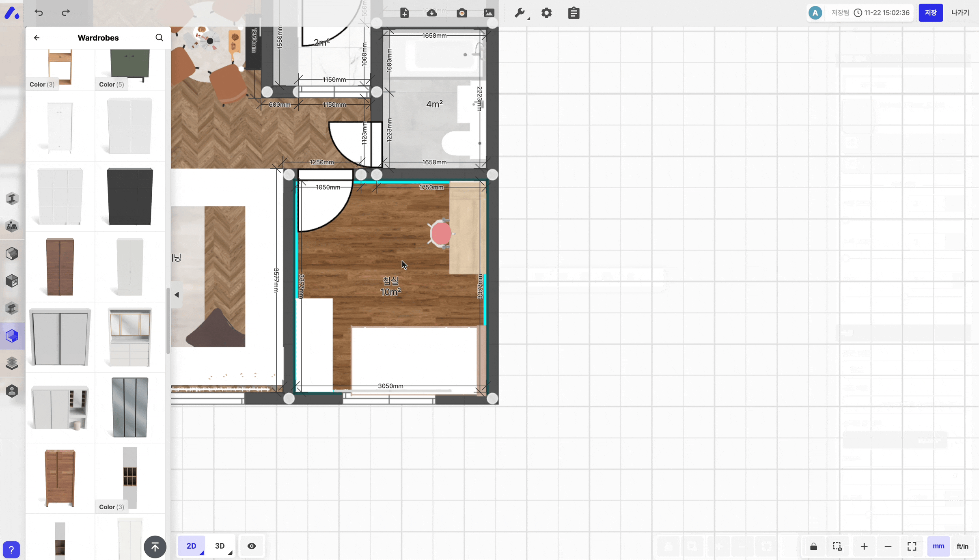979x560 pixels.
Task: Toggle the eye visibility button
Action: click(252, 546)
